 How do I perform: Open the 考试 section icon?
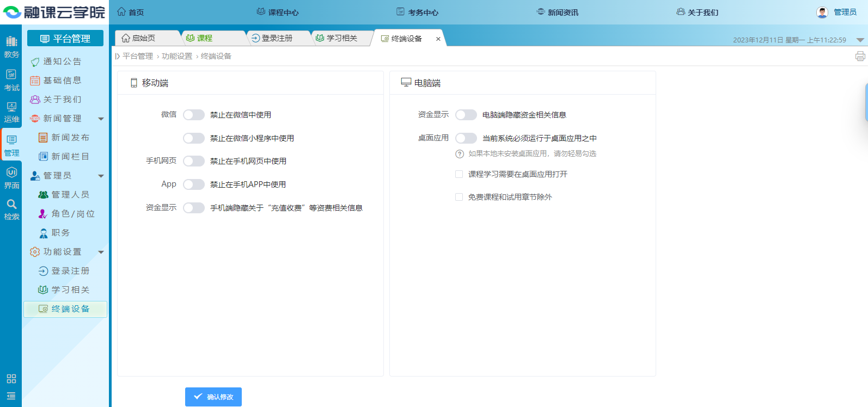(x=11, y=79)
